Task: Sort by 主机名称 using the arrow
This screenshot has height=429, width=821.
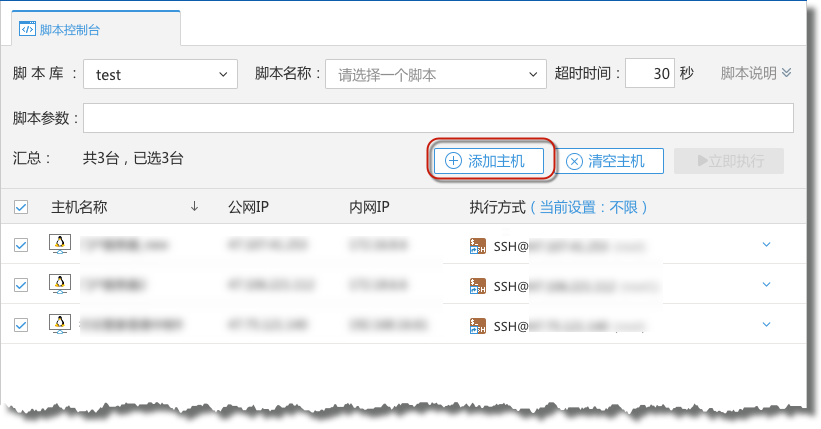Action: coord(194,206)
